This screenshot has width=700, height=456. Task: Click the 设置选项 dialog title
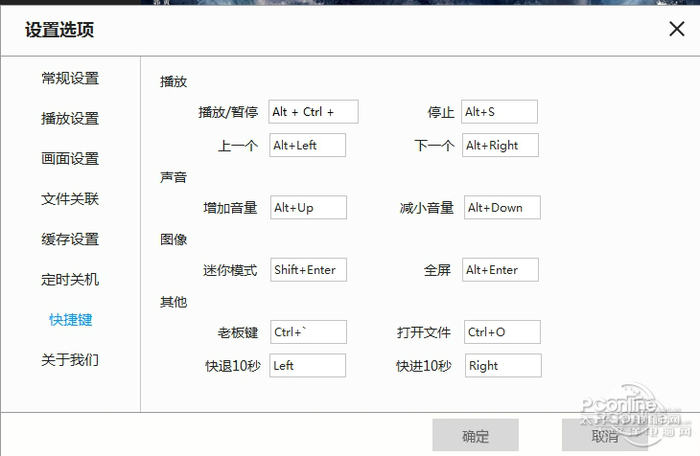point(59,30)
